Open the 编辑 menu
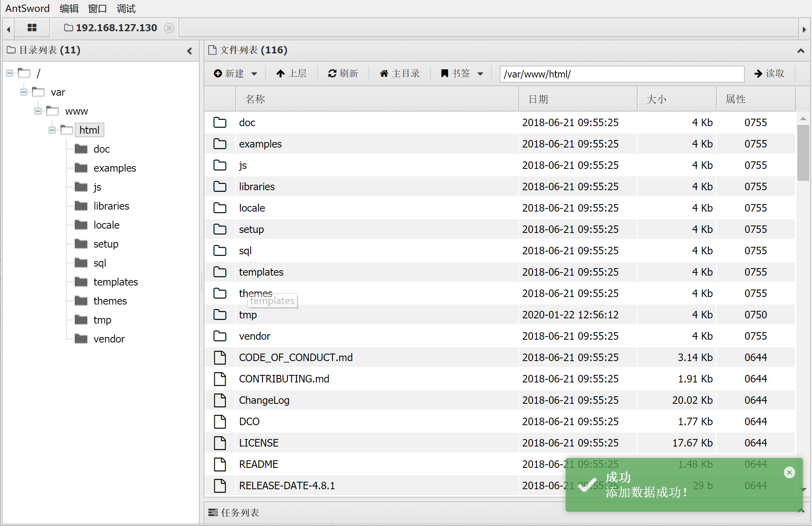This screenshot has width=812, height=526. 69,8
